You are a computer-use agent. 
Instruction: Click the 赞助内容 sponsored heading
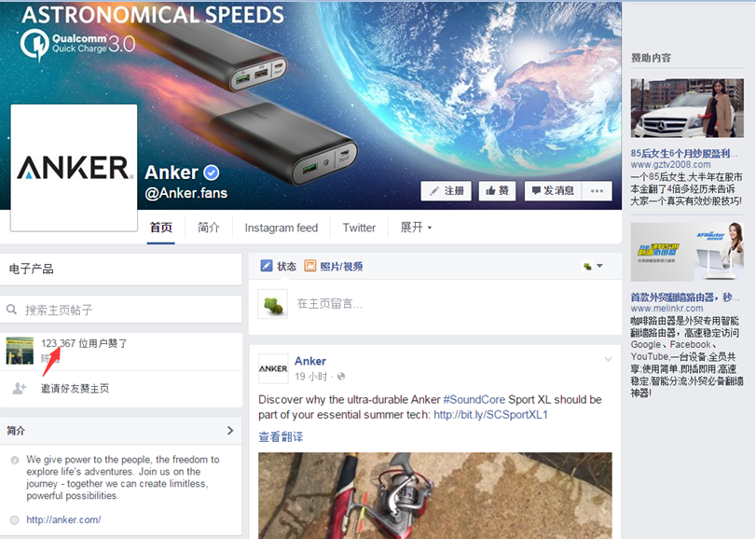click(651, 58)
